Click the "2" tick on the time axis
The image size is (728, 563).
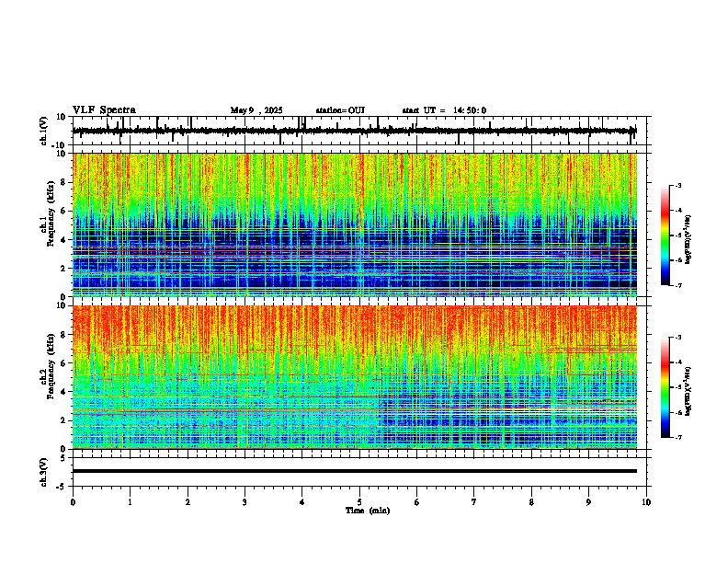tap(188, 502)
